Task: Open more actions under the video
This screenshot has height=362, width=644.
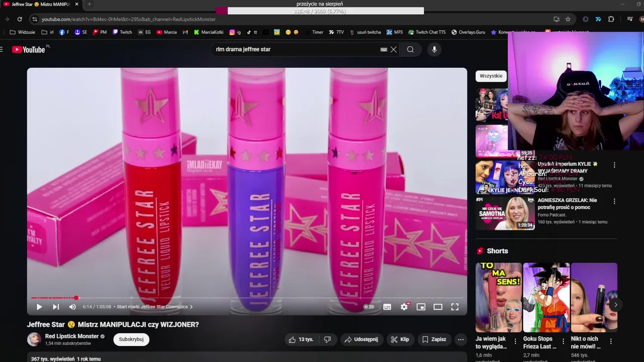Action: tap(460, 339)
